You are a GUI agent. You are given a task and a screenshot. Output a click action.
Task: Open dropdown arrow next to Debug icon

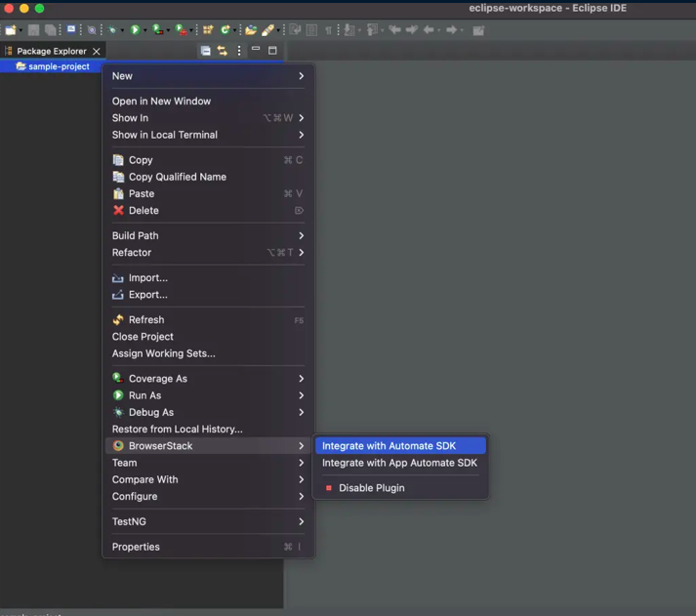pos(122,30)
